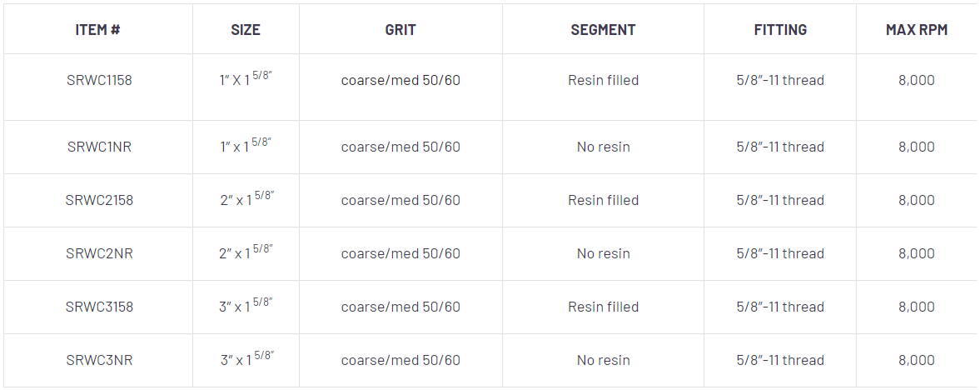Click the fitting cell for SRWC3158
The width and height of the screenshot is (980, 390).
pyautogui.click(x=780, y=307)
